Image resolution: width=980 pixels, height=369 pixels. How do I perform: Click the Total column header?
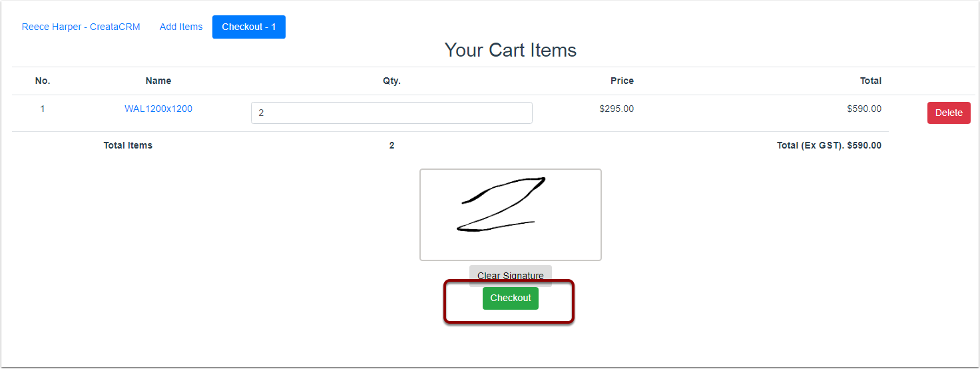coord(871,81)
